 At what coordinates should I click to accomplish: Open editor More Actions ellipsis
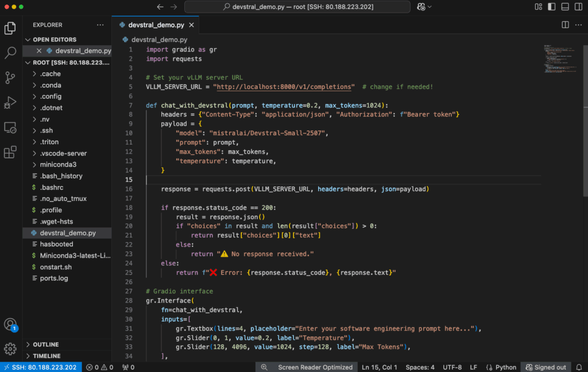[579, 25]
